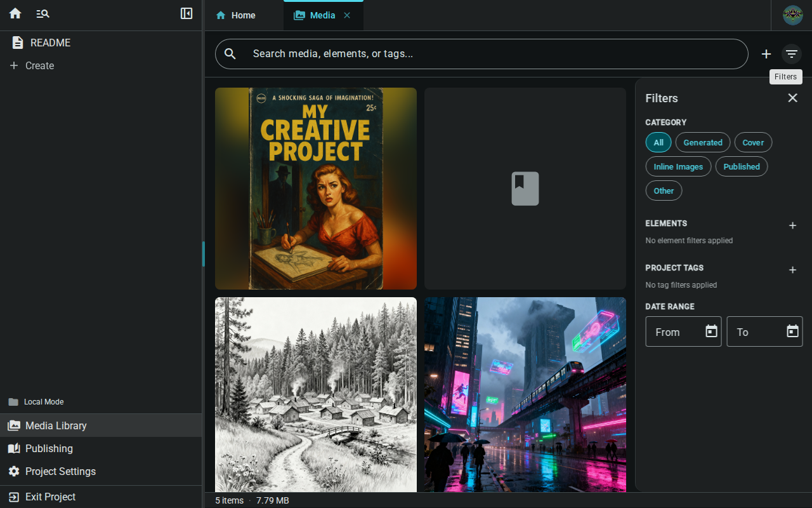Viewport: 812px width, 508px height.
Task: Open the Publishing section
Action: [x=101, y=448]
